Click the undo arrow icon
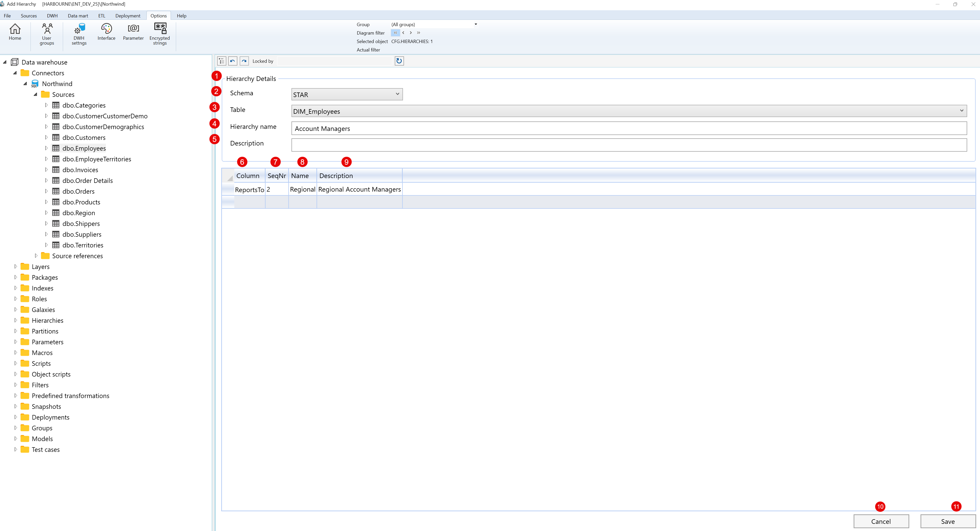Viewport: 980px width, 531px height. [x=233, y=61]
